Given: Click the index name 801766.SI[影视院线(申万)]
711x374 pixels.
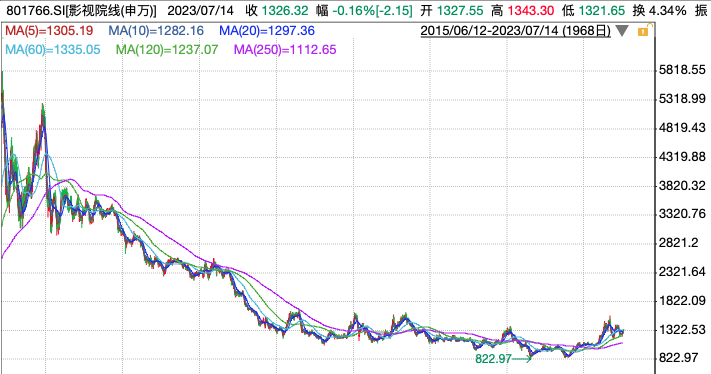Looking at the screenshot, I should pos(82,10).
